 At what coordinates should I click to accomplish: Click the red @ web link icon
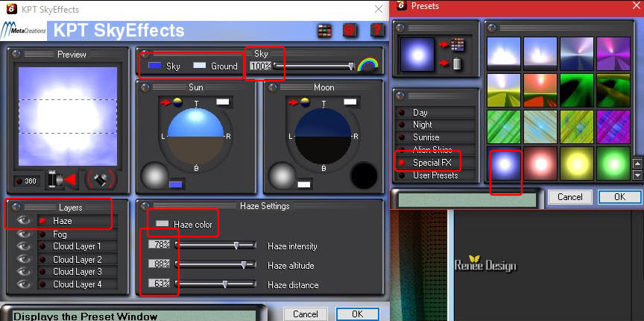pos(350,31)
